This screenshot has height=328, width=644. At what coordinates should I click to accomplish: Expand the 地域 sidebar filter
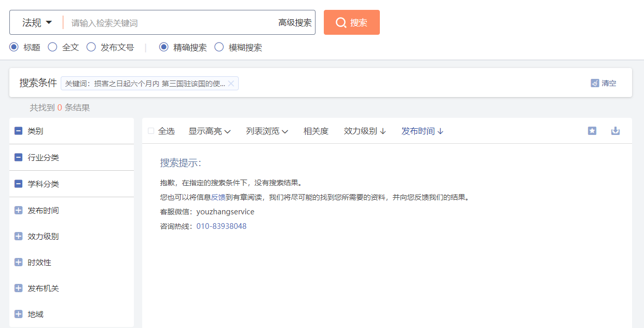(19, 314)
